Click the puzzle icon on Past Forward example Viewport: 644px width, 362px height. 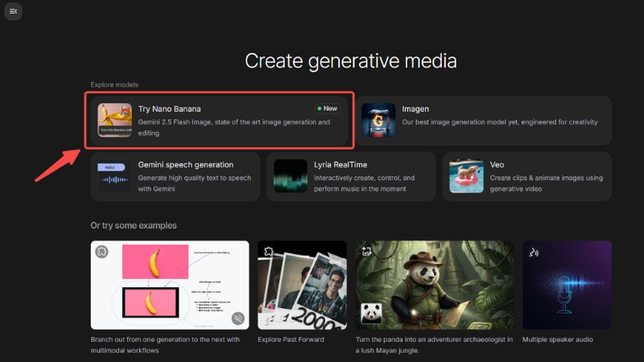pyautogui.click(x=268, y=251)
